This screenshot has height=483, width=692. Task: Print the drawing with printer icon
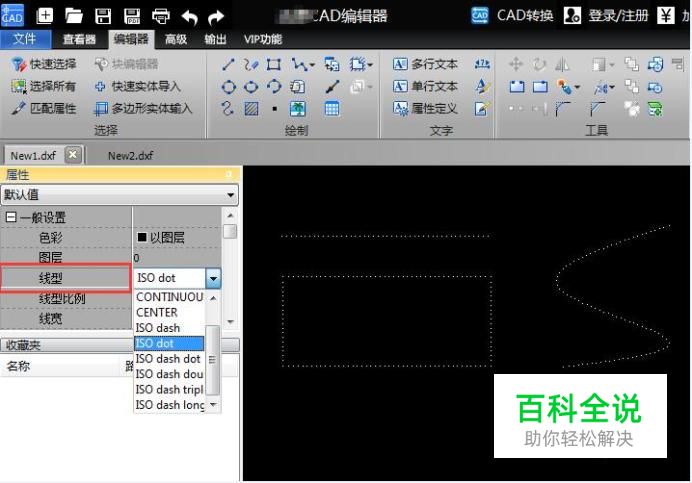(x=161, y=16)
